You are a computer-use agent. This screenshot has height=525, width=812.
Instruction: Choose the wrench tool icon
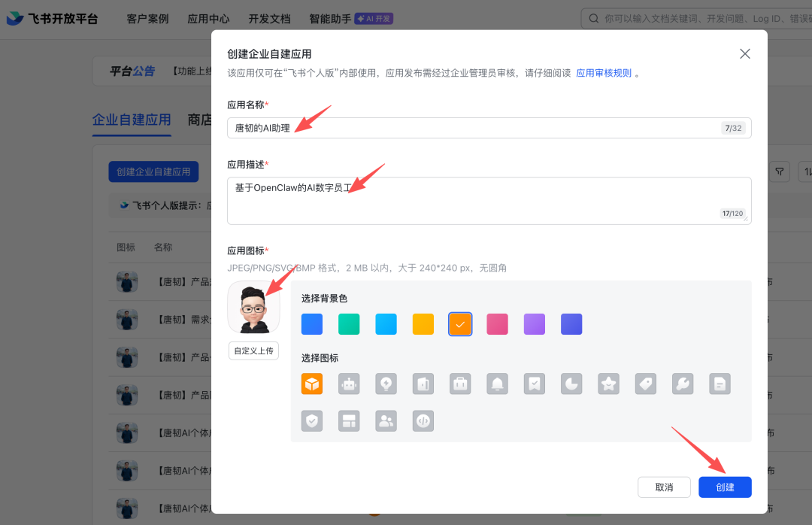(x=683, y=384)
